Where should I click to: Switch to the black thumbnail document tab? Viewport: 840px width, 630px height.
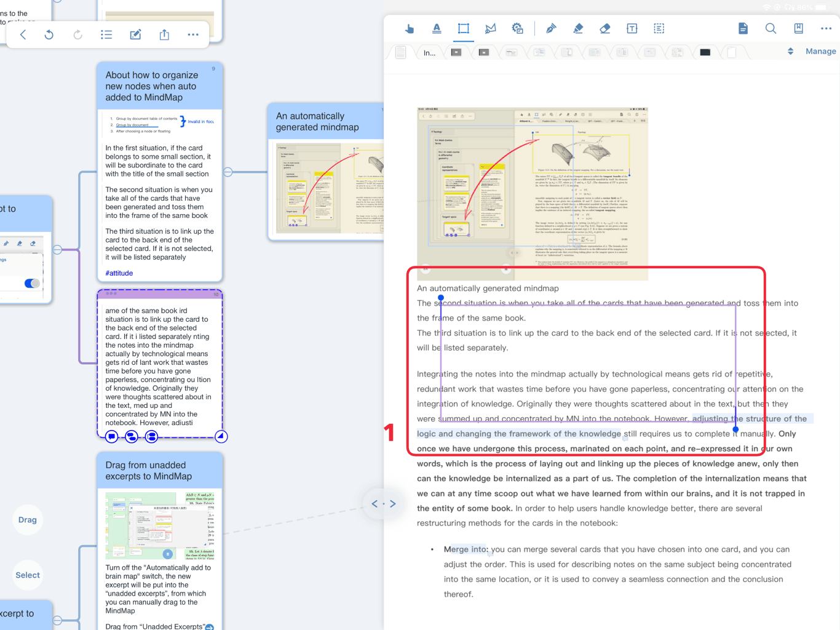(x=705, y=52)
